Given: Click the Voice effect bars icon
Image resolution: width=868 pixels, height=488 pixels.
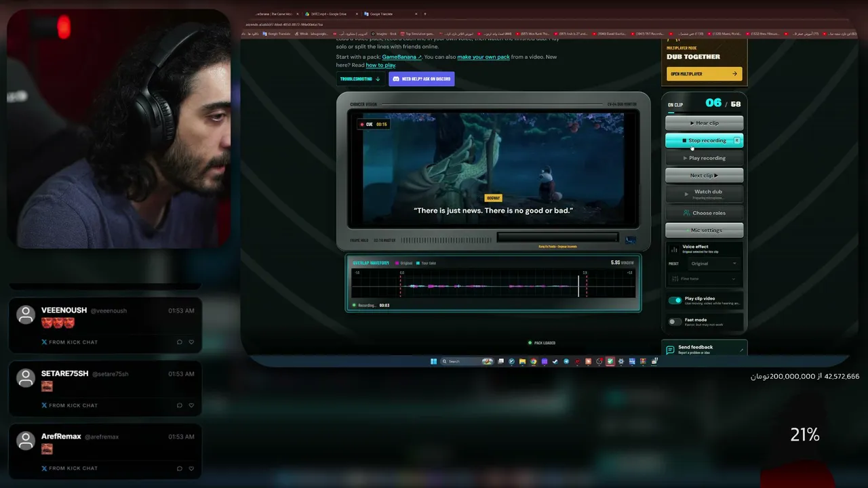Looking at the screenshot, I should click(x=674, y=249).
